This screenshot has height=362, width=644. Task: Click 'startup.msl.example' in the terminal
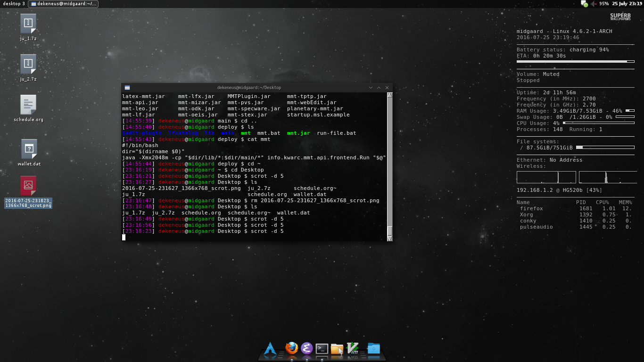(x=318, y=115)
